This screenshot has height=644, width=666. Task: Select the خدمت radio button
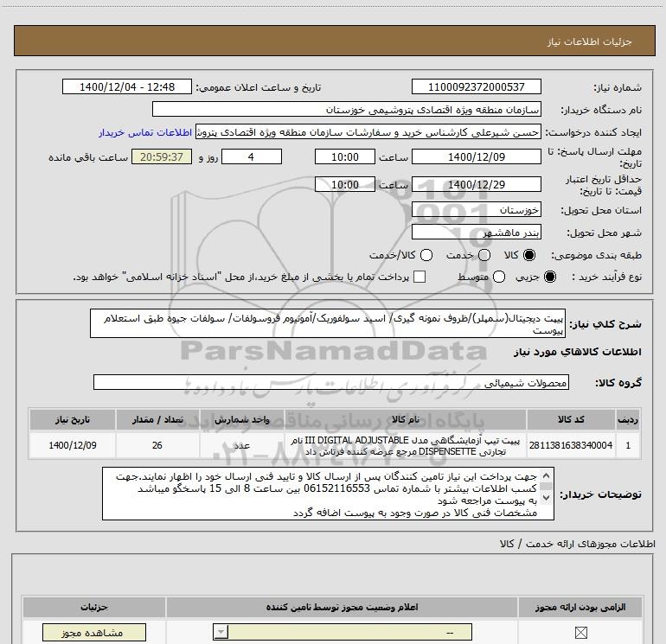point(484,255)
